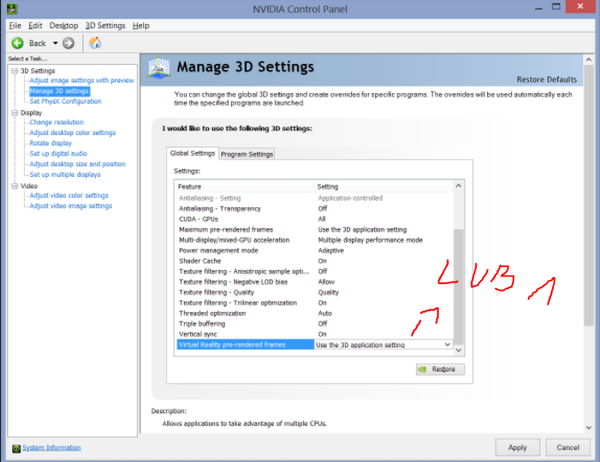
Task: Open Adjust video color settings
Action: [69, 196]
